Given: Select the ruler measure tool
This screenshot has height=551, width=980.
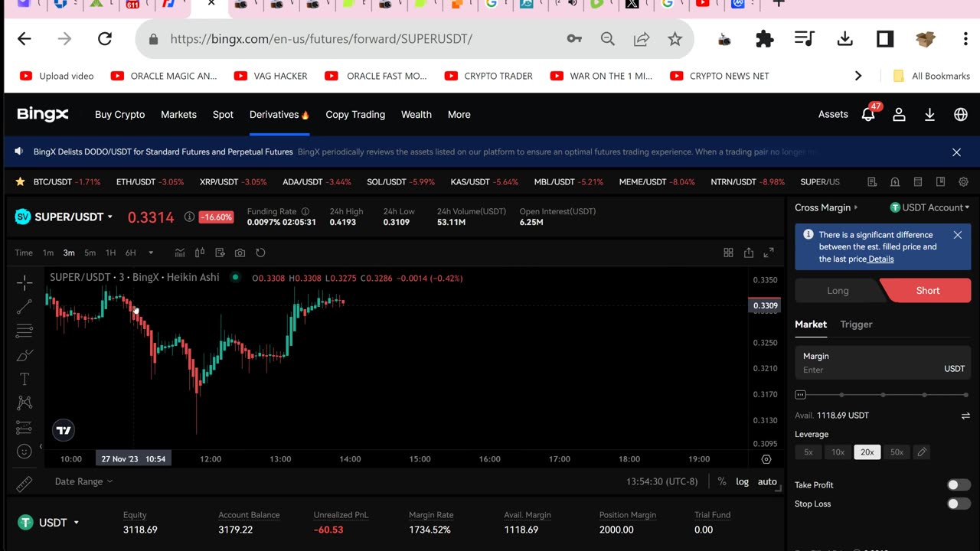Looking at the screenshot, I should tap(24, 484).
